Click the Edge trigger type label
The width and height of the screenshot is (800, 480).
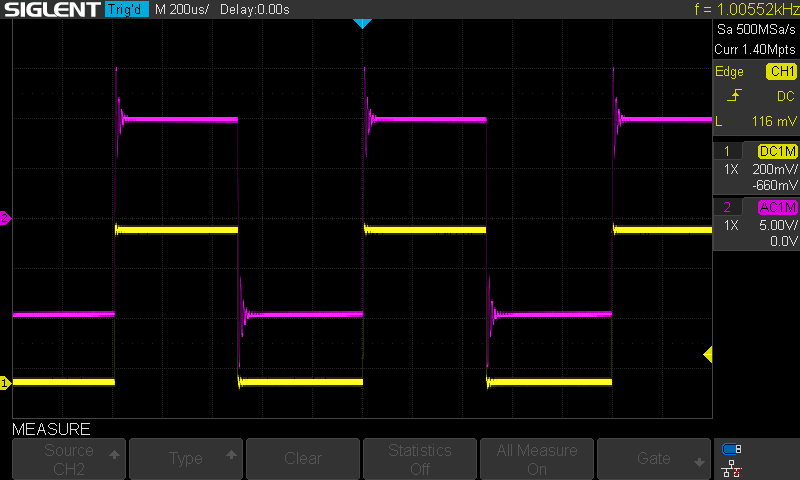point(729,71)
